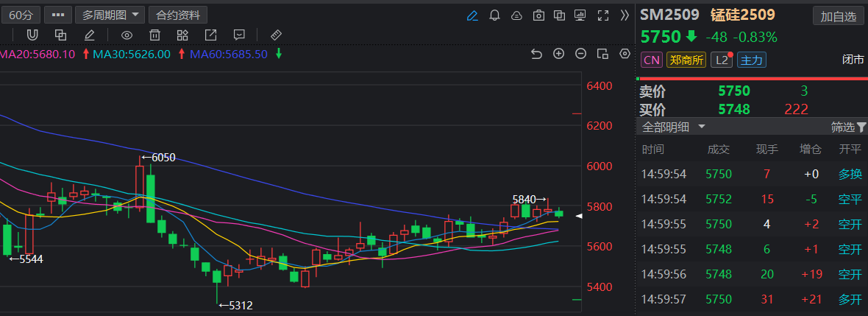The width and height of the screenshot is (868, 316).
Task: Open the 合约资料 tab
Action: tap(178, 15)
